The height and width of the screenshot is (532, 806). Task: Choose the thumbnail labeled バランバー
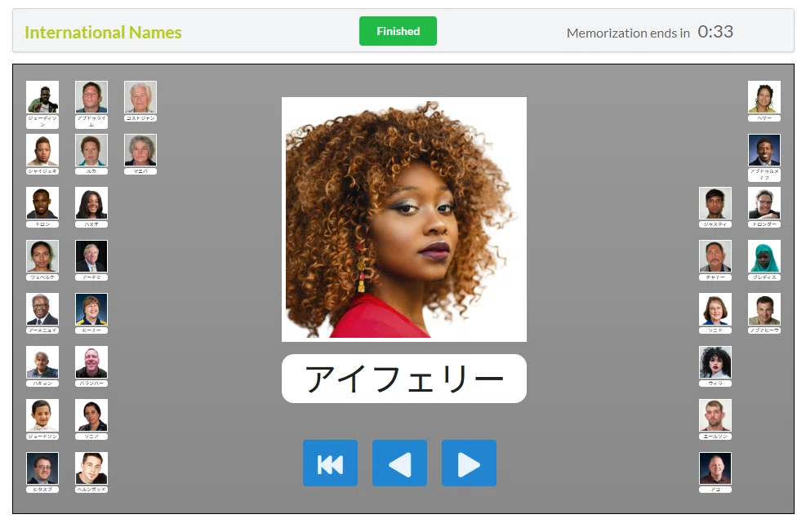[x=91, y=362]
